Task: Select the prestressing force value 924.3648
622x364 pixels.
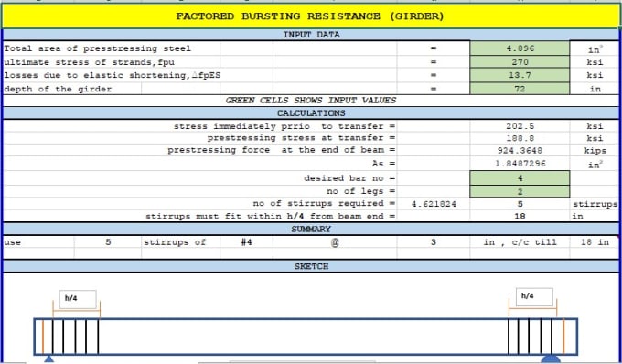Action: pyautogui.click(x=520, y=150)
